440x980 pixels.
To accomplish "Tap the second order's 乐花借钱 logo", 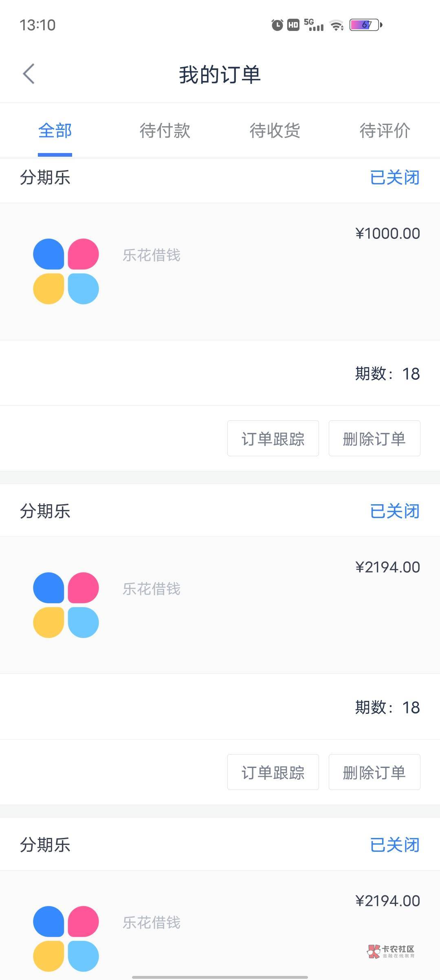I will click(x=66, y=605).
